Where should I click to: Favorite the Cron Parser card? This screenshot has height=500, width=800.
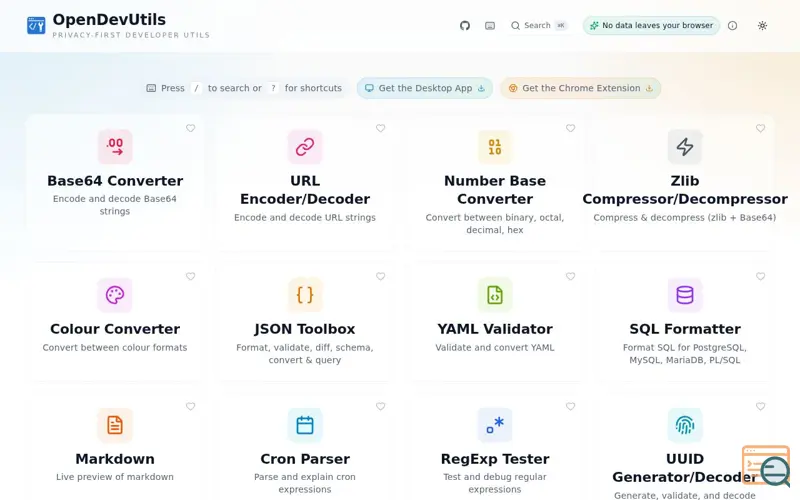381,406
